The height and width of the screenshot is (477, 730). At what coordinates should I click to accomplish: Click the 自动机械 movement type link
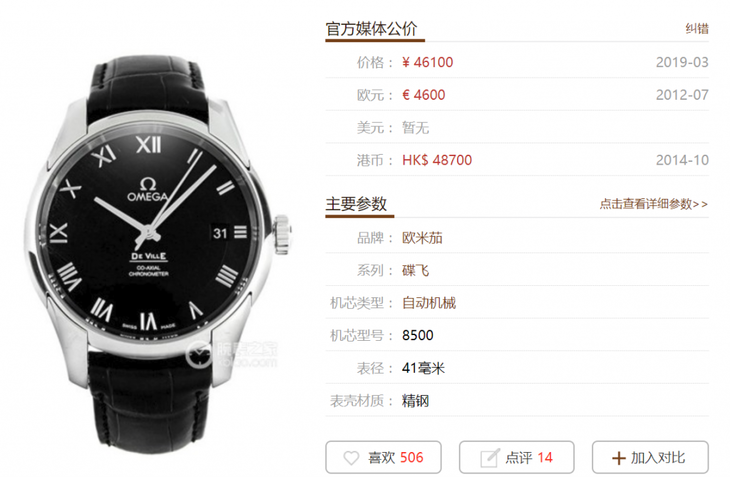point(429,303)
